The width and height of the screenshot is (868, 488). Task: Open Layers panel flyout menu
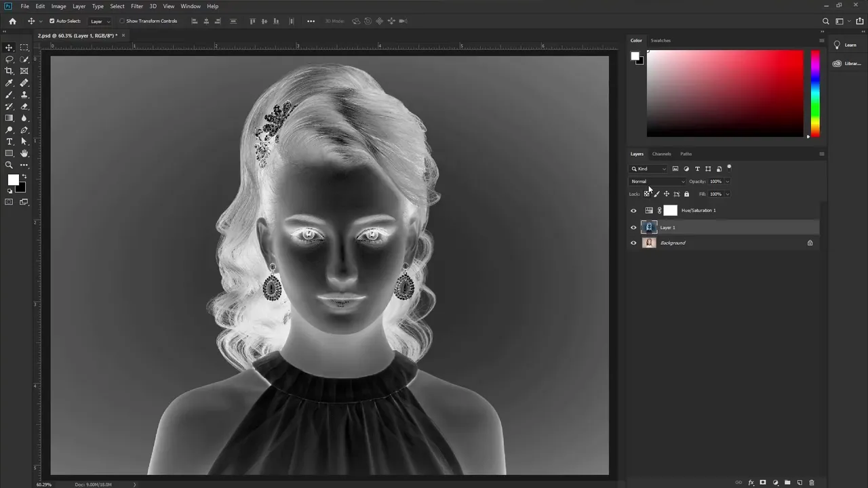click(822, 154)
